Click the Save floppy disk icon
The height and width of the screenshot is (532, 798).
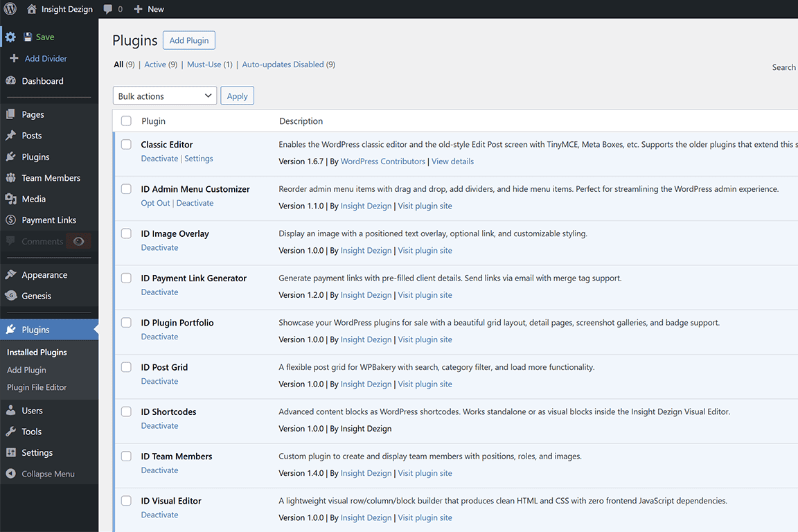[28, 37]
